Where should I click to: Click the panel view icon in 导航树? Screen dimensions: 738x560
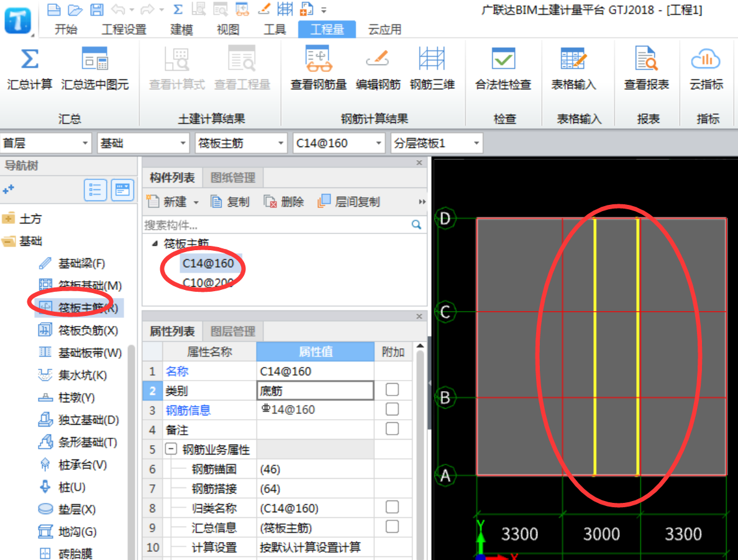pyautogui.click(x=122, y=190)
